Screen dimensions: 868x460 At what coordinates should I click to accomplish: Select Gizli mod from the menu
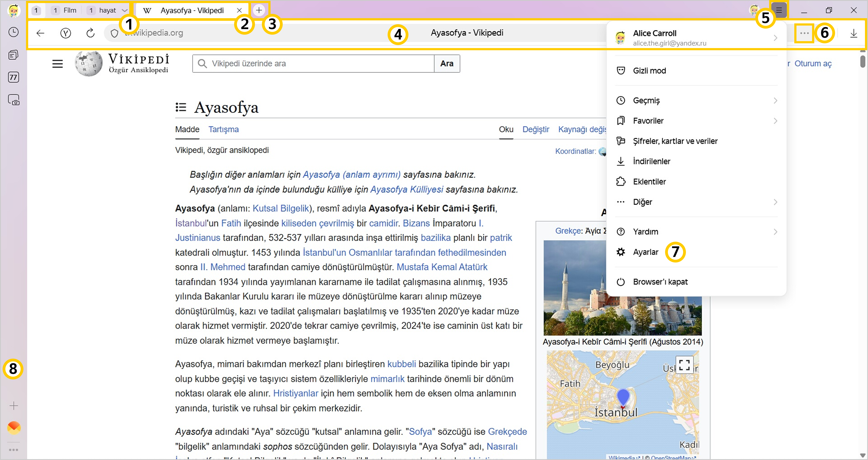[696, 70]
